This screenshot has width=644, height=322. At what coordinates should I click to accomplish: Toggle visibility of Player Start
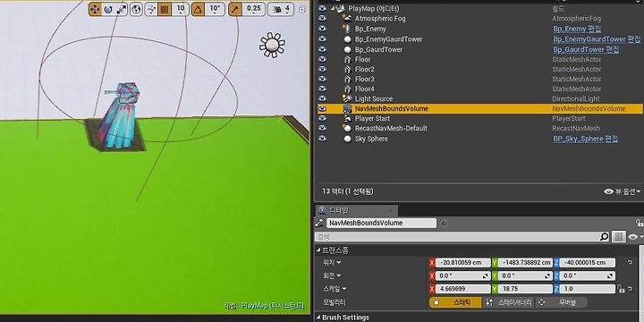coord(322,118)
